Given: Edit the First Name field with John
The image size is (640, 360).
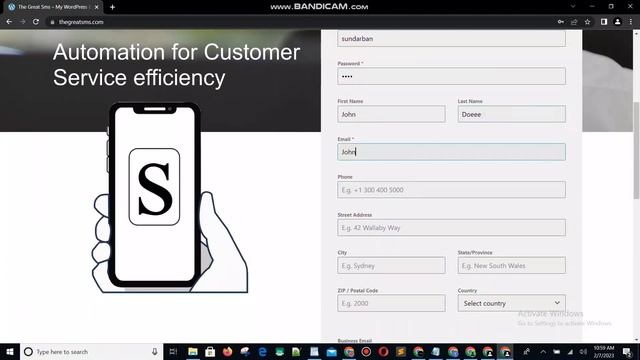Looking at the screenshot, I should coord(391,114).
